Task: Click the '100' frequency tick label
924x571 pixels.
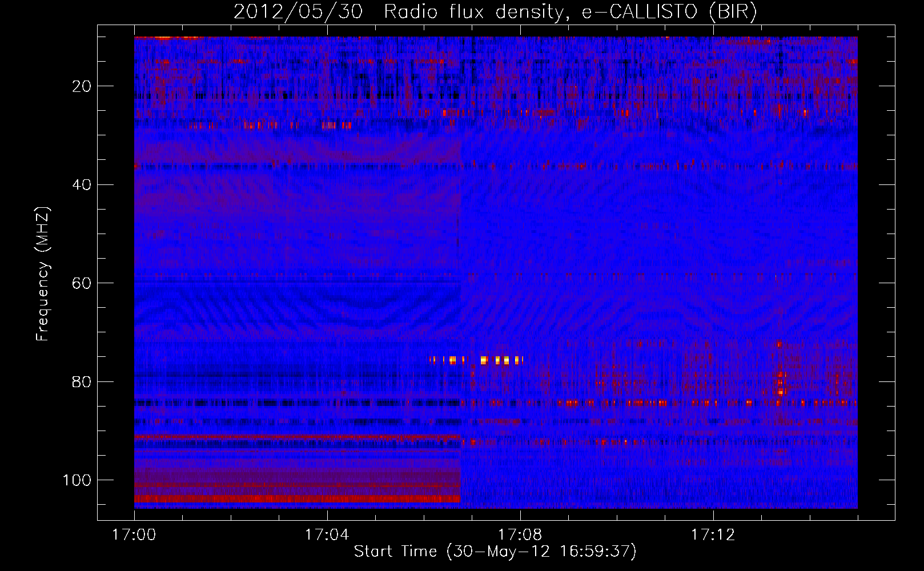Action: pyautogui.click(x=77, y=480)
